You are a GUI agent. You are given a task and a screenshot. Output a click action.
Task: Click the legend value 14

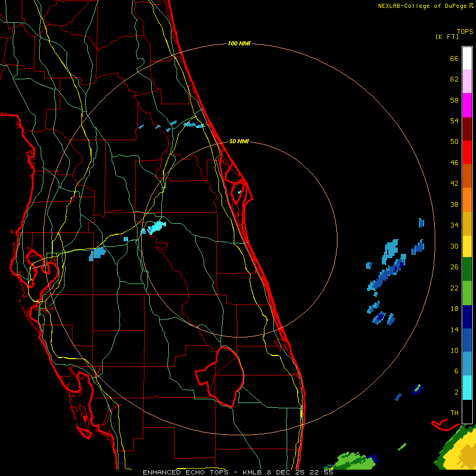[x=454, y=329]
